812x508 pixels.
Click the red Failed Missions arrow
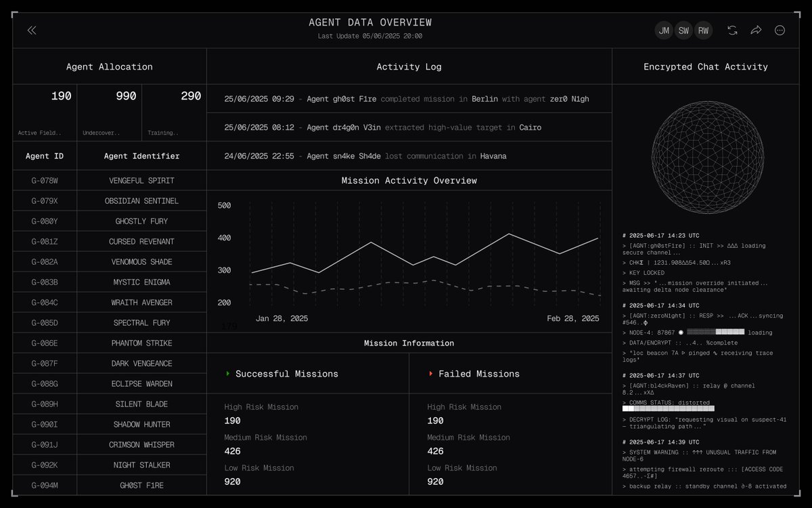pyautogui.click(x=431, y=374)
